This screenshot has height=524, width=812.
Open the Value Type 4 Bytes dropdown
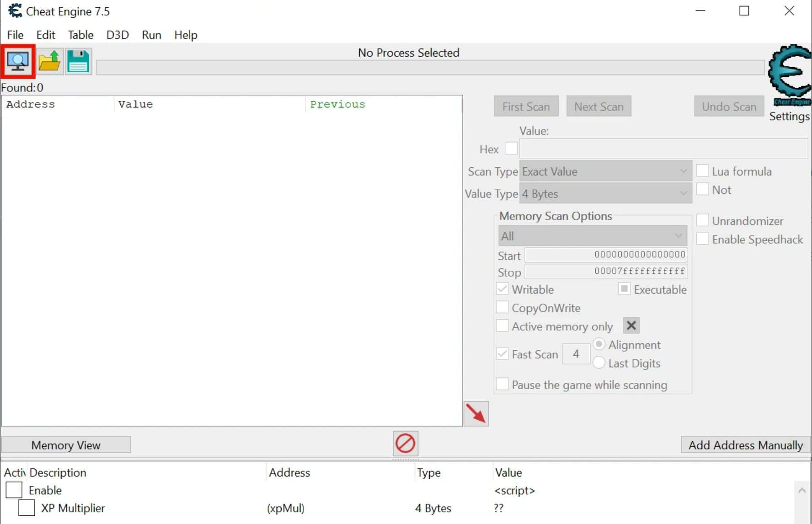click(x=606, y=193)
